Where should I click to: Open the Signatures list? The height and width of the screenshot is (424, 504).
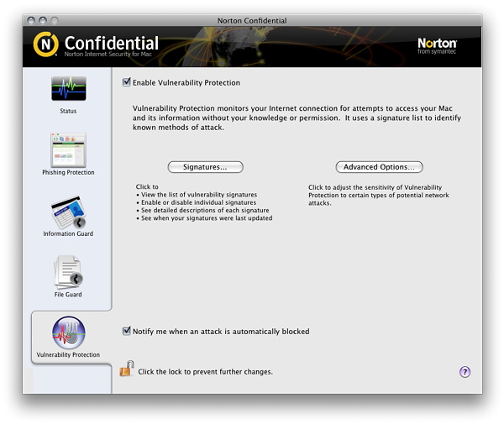[205, 167]
